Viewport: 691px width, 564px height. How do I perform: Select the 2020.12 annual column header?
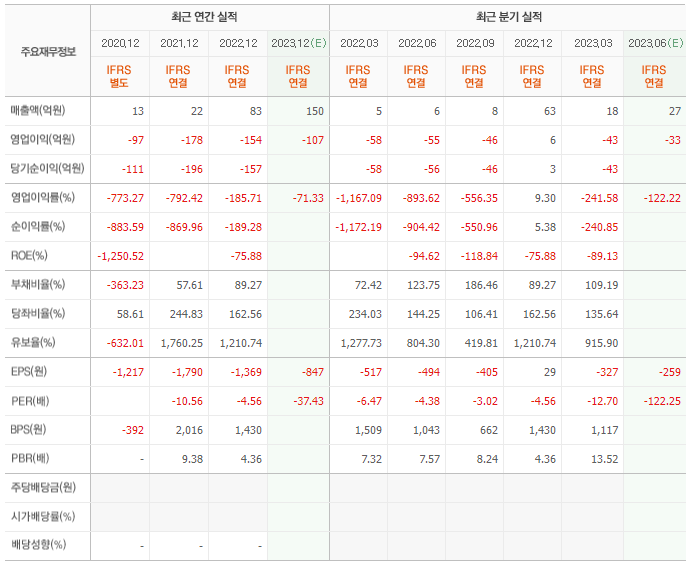120,43
